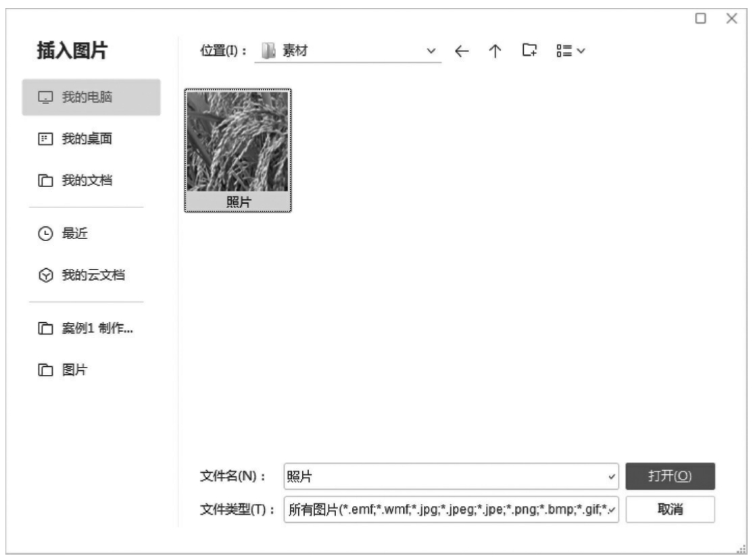Select the 照片 image thumbnail

[237, 150]
